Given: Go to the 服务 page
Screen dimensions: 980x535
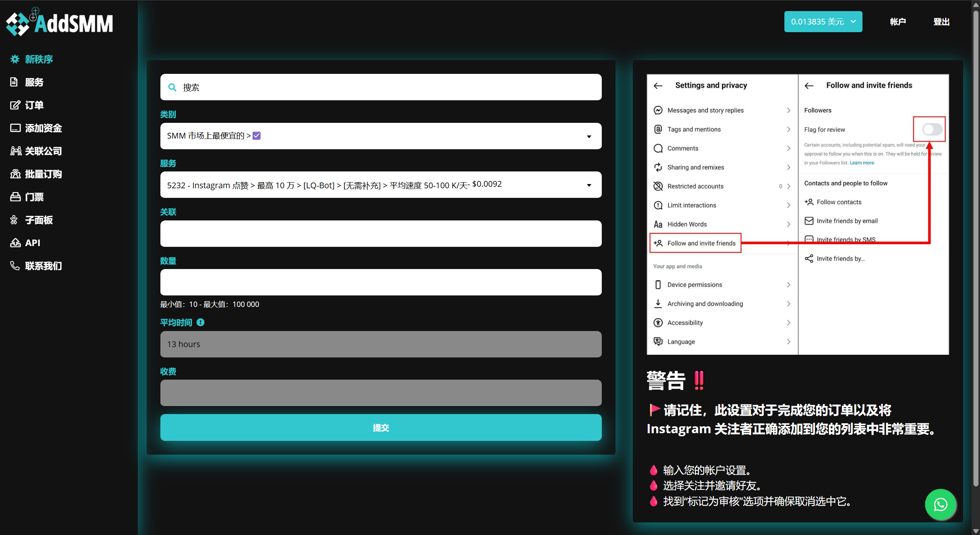Looking at the screenshot, I should coord(34,82).
